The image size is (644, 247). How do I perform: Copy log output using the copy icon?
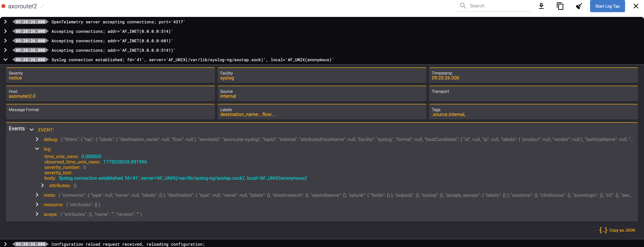pyautogui.click(x=560, y=6)
